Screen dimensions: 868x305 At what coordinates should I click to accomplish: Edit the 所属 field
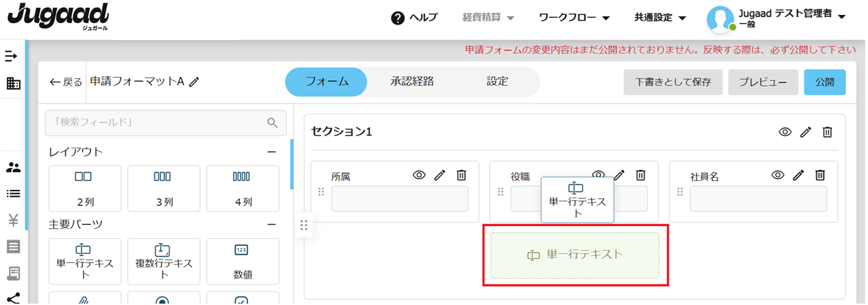click(x=440, y=175)
